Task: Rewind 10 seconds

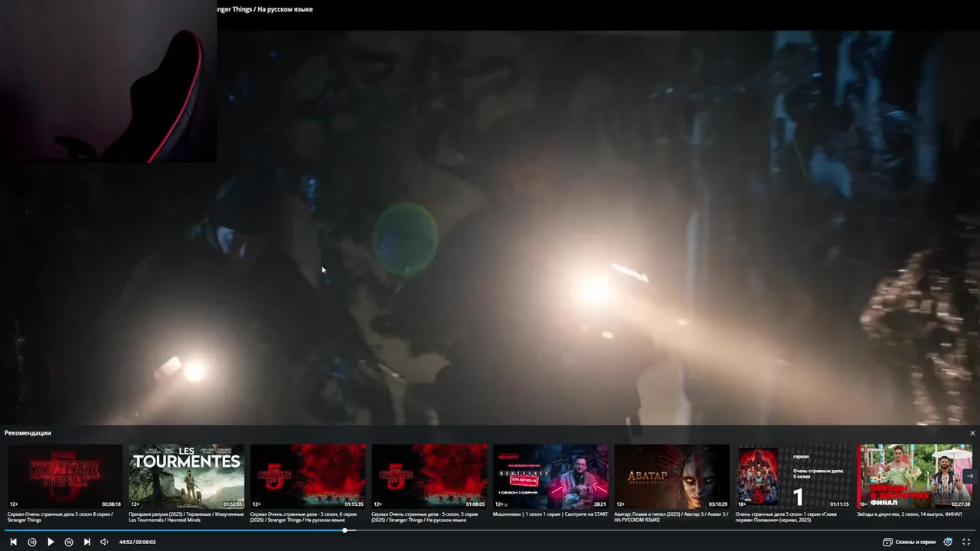Action: point(32,542)
